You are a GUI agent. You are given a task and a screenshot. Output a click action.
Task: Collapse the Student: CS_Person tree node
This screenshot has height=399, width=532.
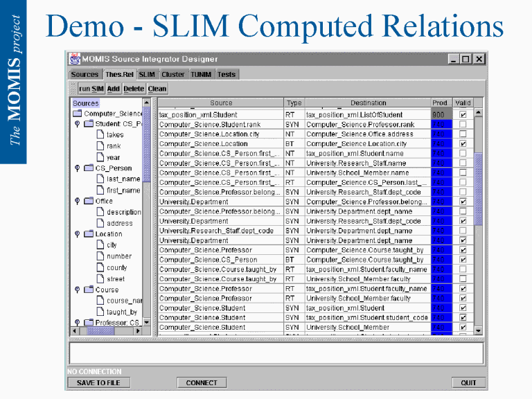coord(77,124)
